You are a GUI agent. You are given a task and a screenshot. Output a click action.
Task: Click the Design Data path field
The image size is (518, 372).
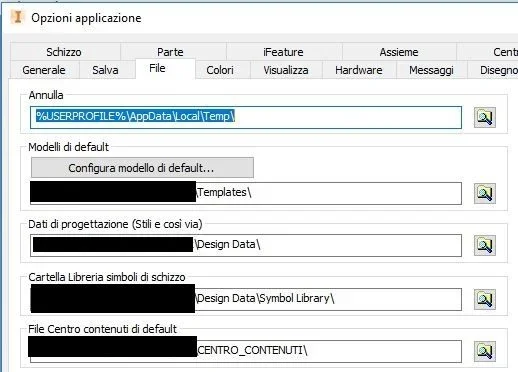tap(246, 245)
